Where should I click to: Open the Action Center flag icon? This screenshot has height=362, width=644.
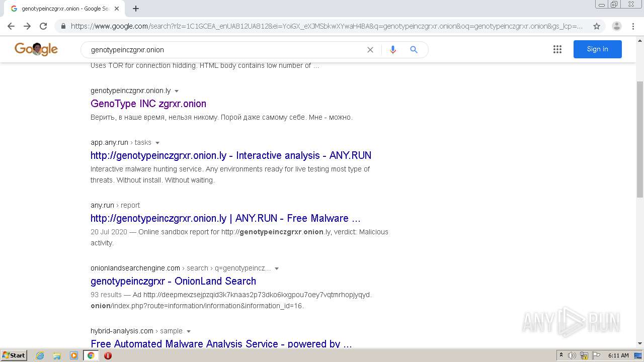click(596, 355)
